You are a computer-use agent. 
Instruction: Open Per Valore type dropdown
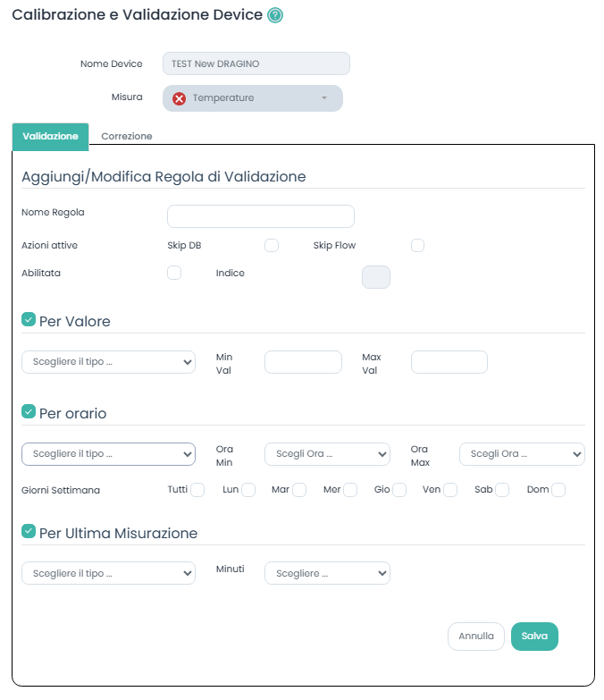click(x=108, y=362)
